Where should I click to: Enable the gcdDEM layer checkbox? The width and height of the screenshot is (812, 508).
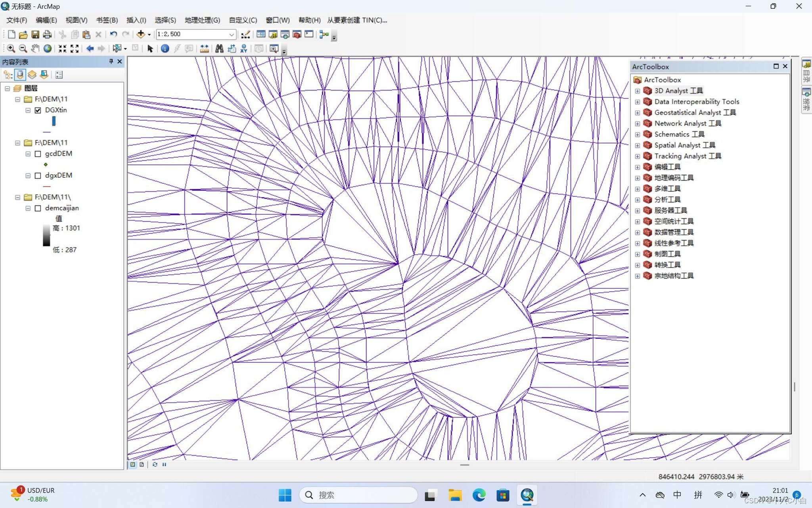(38, 154)
